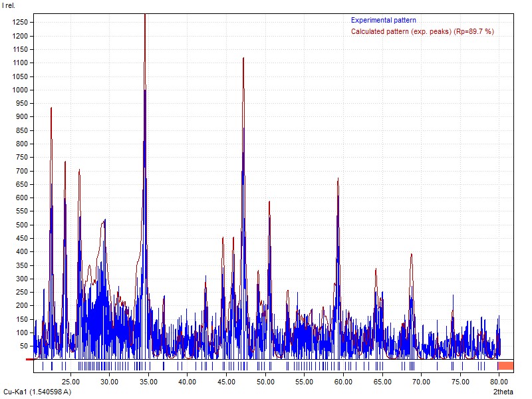Click the orange rectangle at the axis end

click(505, 366)
